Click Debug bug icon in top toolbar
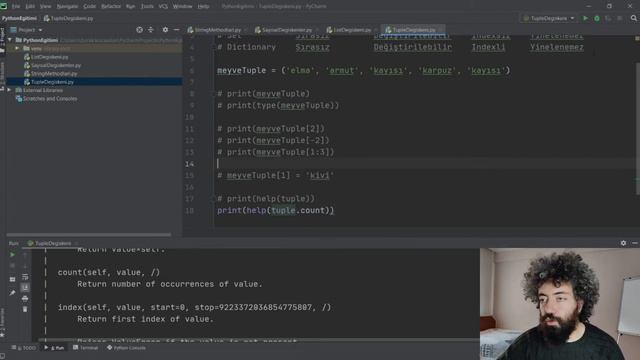The image size is (640, 360). pos(597,18)
